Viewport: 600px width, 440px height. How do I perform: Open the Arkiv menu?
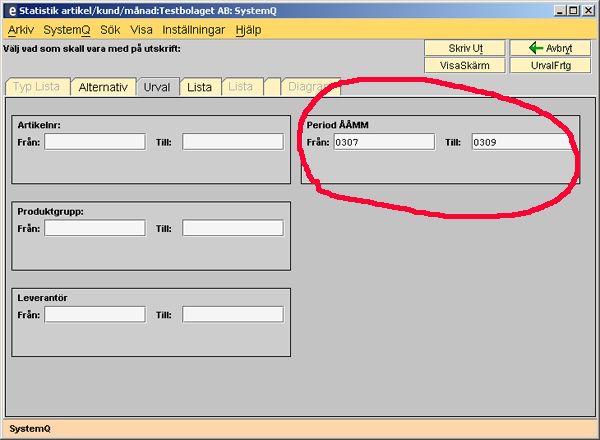coord(20,30)
